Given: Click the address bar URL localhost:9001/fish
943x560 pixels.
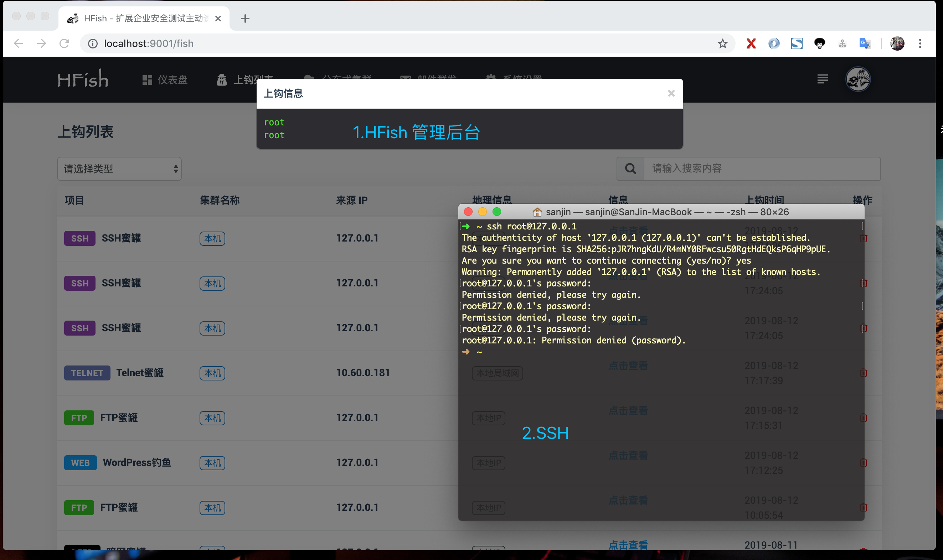Looking at the screenshot, I should coord(149,44).
